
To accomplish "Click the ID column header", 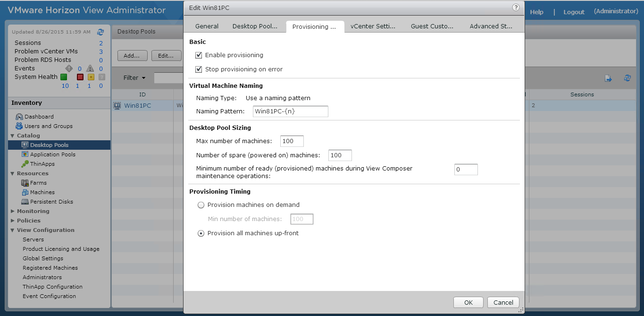I will tap(142, 94).
